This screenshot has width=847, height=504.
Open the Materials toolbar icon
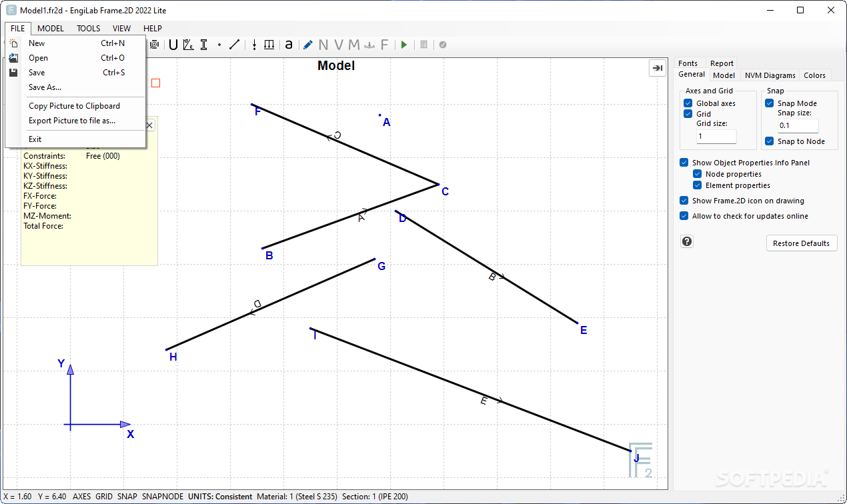coord(189,45)
